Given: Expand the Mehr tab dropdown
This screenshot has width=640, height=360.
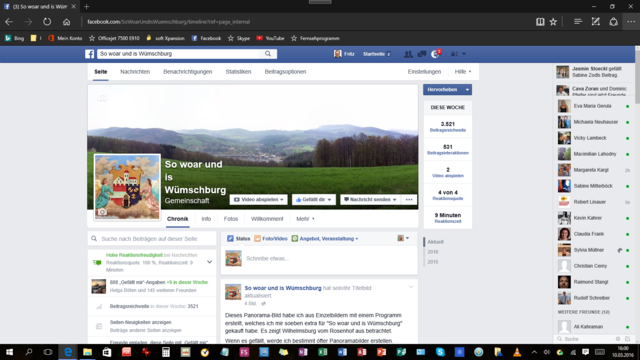Looking at the screenshot, I should 305,219.
